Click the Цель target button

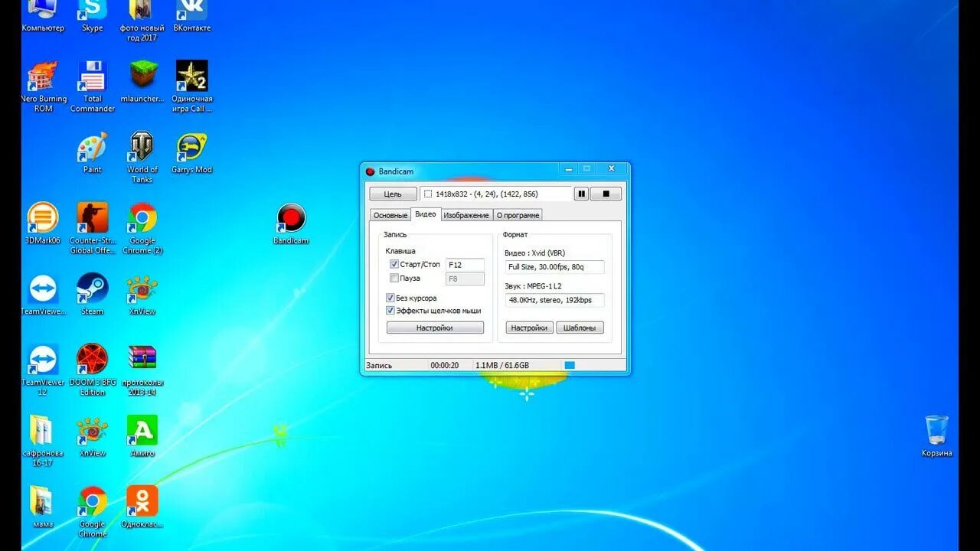point(393,194)
